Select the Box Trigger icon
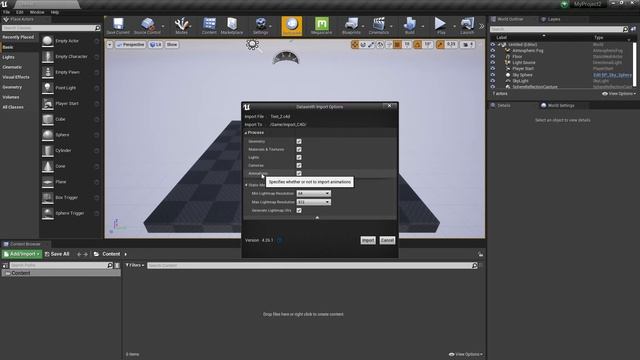This screenshot has width=640, height=360. click(47, 198)
